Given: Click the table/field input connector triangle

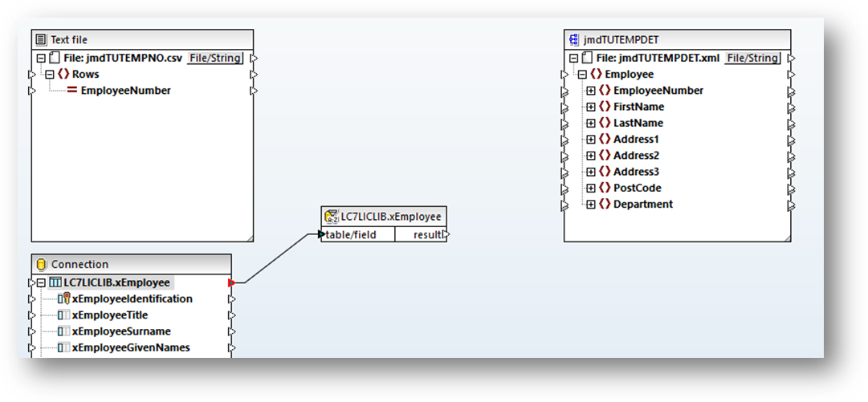Looking at the screenshot, I should pos(322,235).
